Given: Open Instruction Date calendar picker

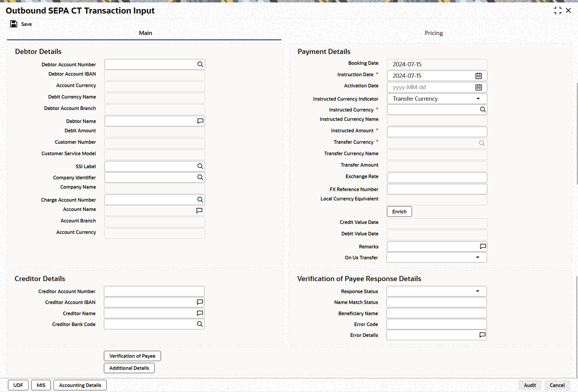Looking at the screenshot, I should point(478,76).
